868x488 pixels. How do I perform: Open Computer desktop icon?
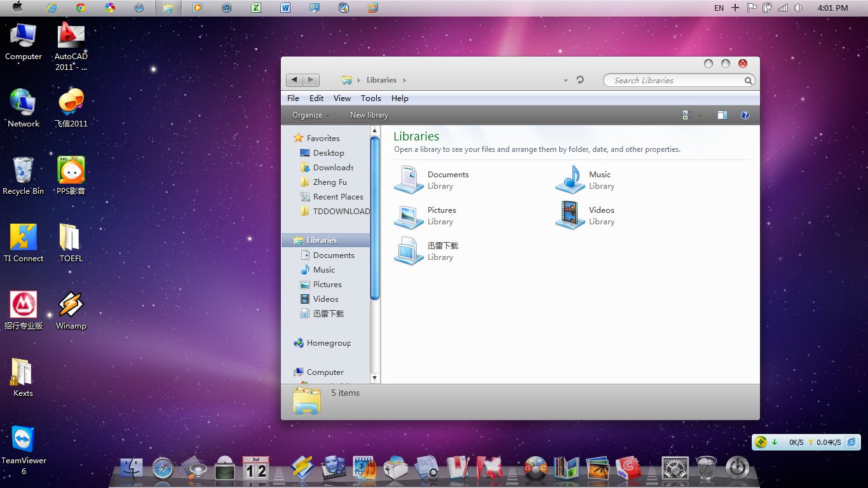click(24, 41)
